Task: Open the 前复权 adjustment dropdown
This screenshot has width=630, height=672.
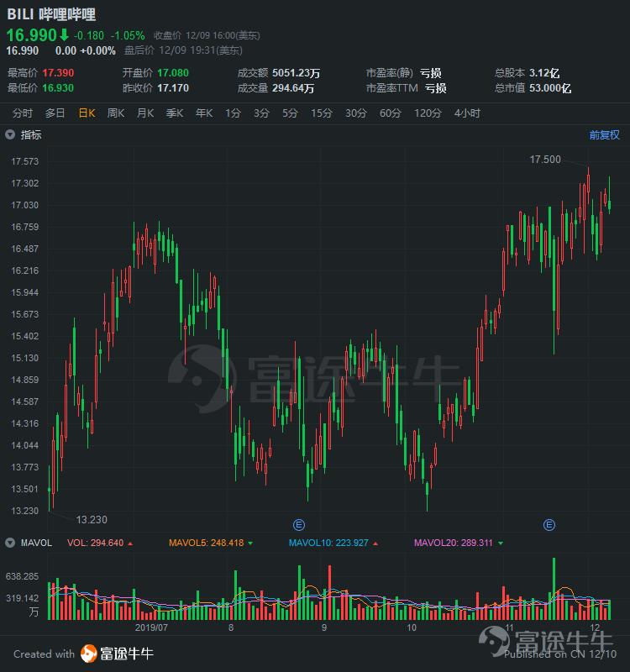Action: 604,134
